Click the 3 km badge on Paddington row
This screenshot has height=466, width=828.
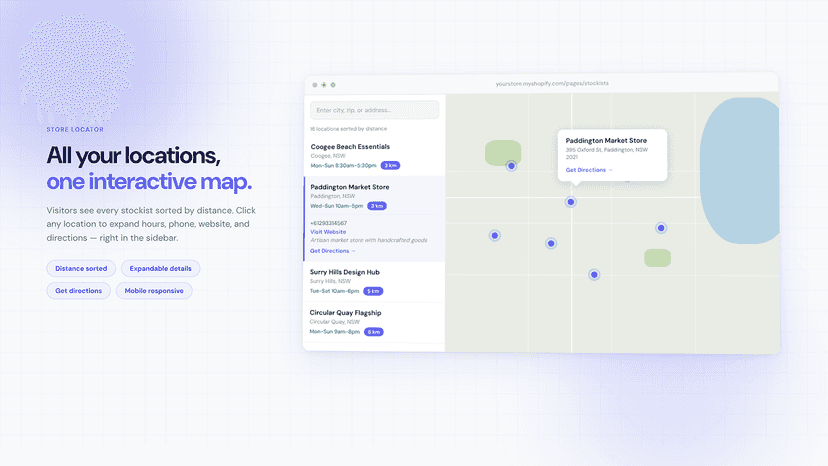click(x=377, y=206)
